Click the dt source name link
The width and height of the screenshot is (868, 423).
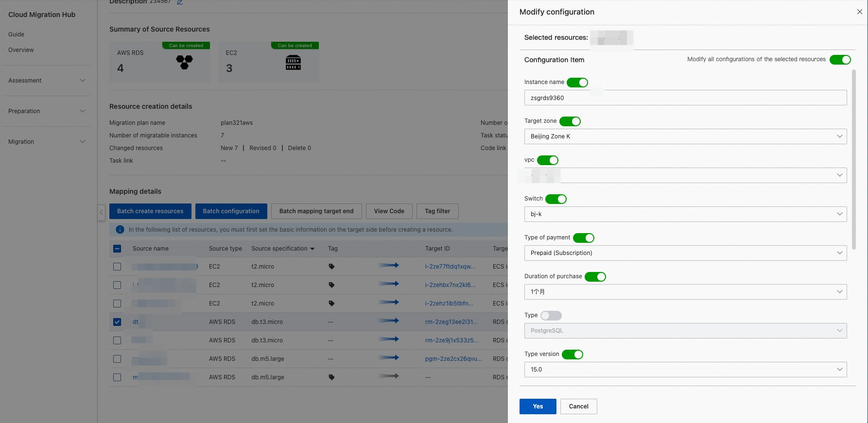(136, 322)
